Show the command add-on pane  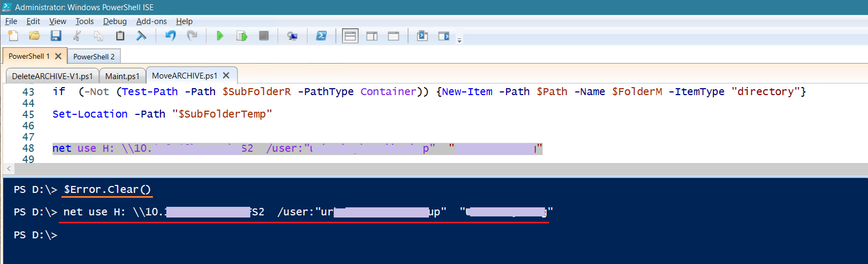(444, 36)
